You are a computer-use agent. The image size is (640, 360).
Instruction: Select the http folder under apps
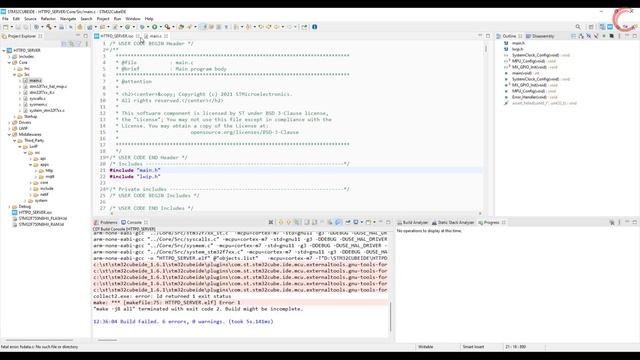point(49,171)
